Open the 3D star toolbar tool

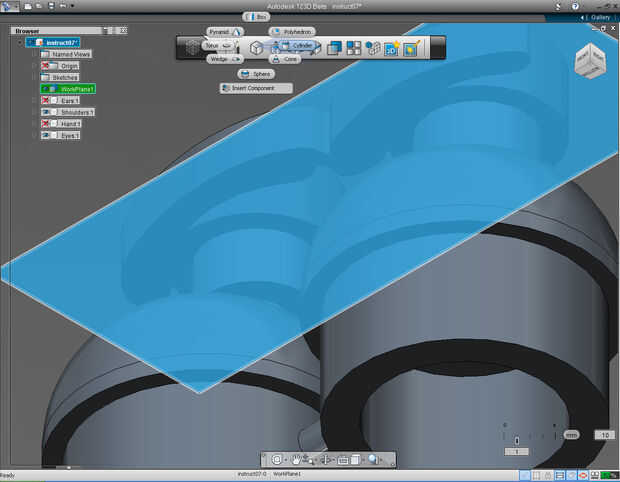click(x=391, y=48)
